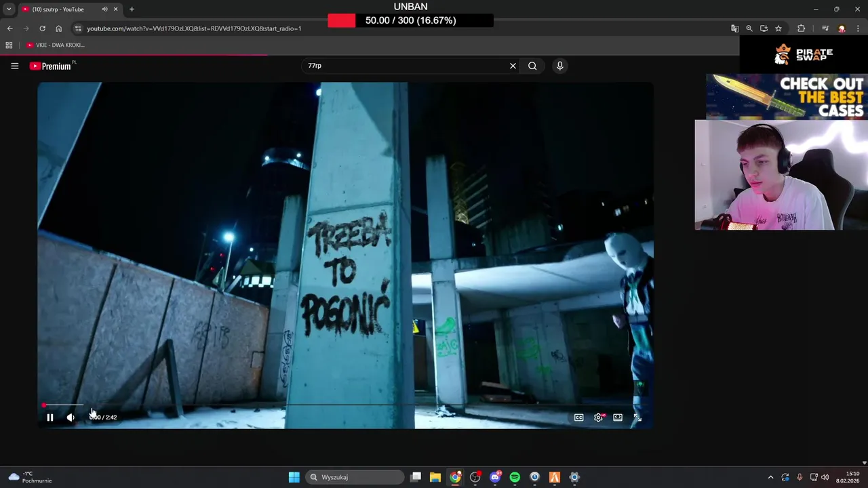Translate this page icon

[734, 28]
